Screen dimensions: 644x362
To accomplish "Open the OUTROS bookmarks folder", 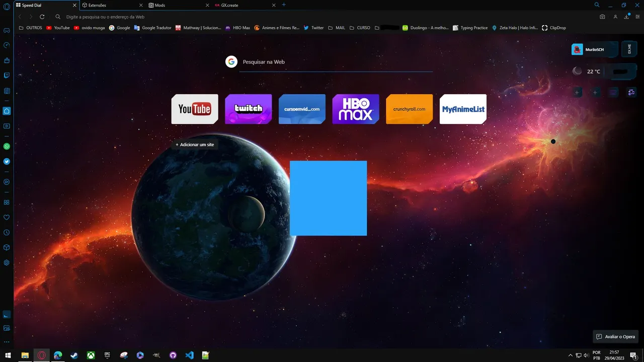I will coord(31,28).
